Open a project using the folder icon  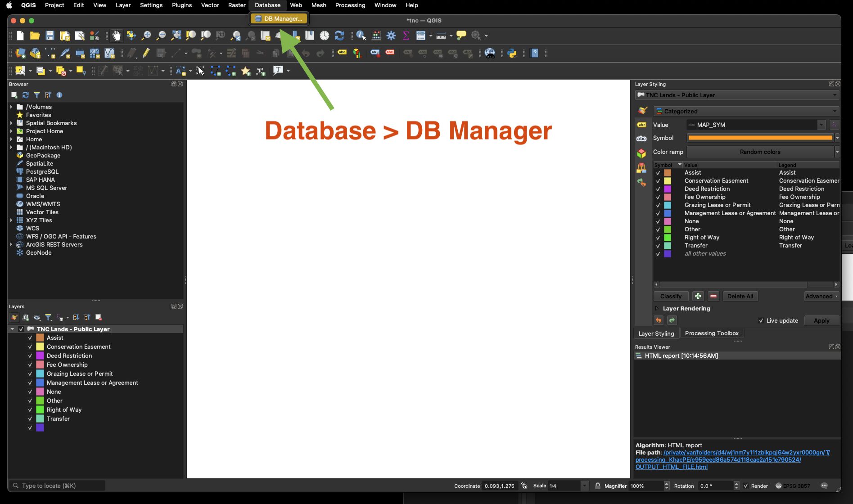[x=35, y=36]
